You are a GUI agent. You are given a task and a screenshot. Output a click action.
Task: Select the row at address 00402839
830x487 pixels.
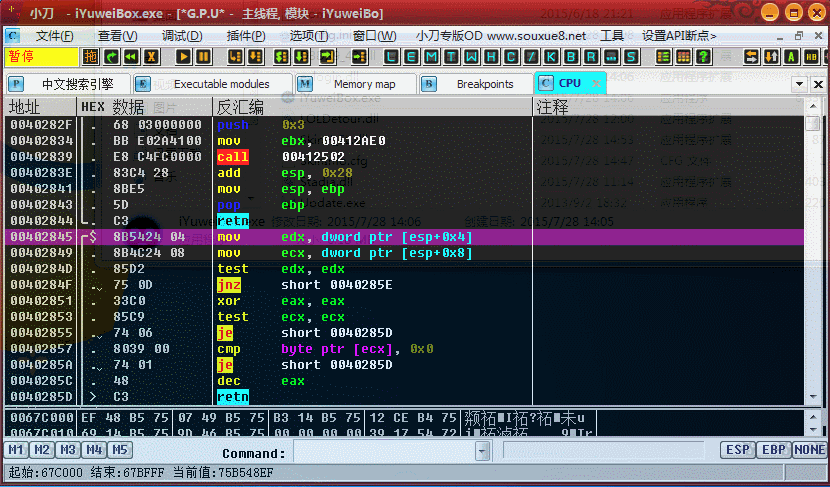pyautogui.click(x=404, y=157)
